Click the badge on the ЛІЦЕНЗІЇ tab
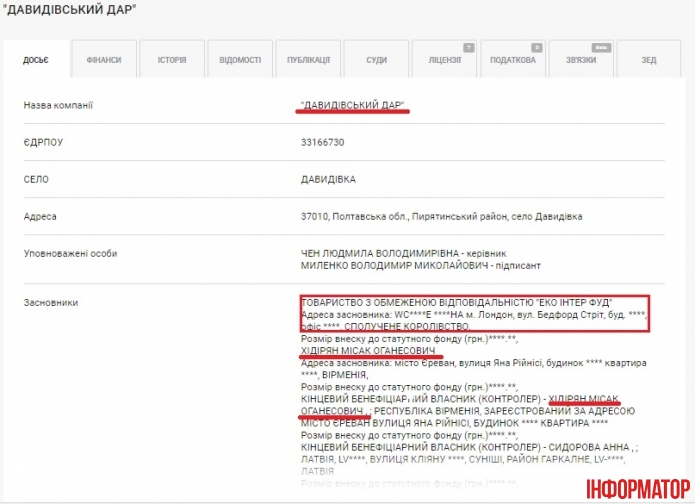 pyautogui.click(x=469, y=47)
